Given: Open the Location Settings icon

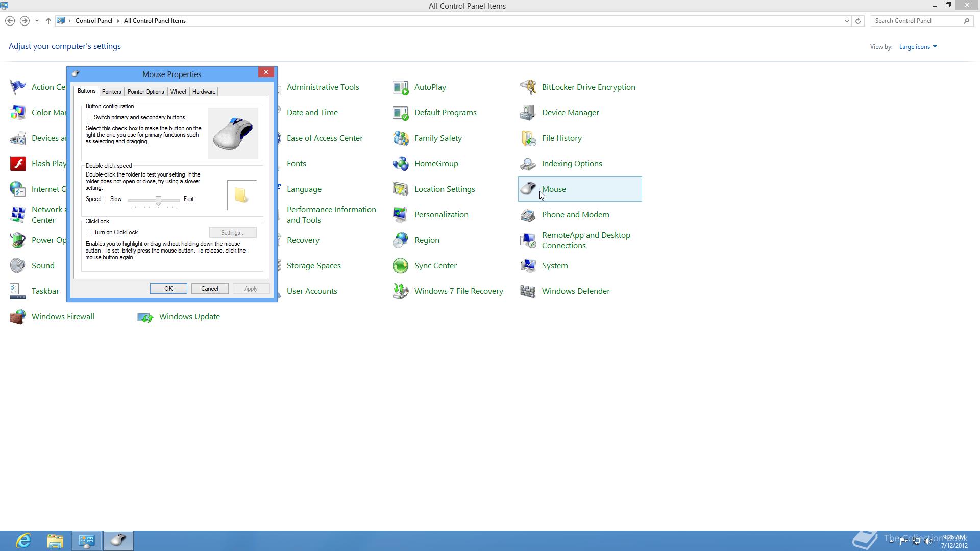Looking at the screenshot, I should point(400,189).
